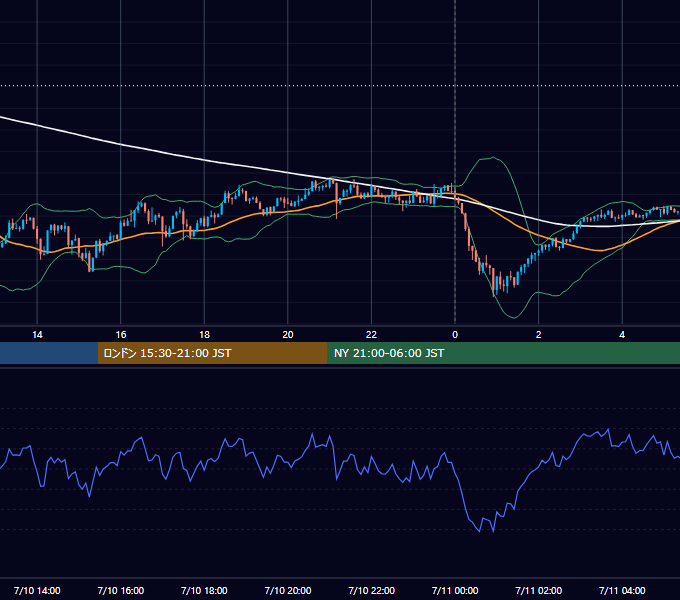This screenshot has width=680, height=600.
Task: Click the hour label 4 on price chart axis
Action: click(x=622, y=335)
